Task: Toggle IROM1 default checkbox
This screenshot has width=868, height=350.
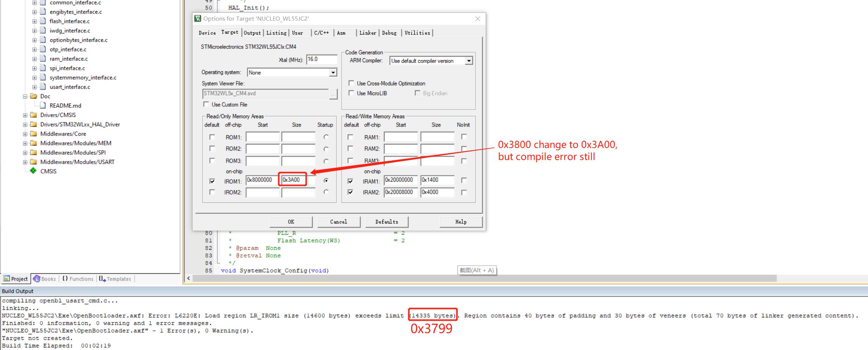Action: [x=212, y=181]
